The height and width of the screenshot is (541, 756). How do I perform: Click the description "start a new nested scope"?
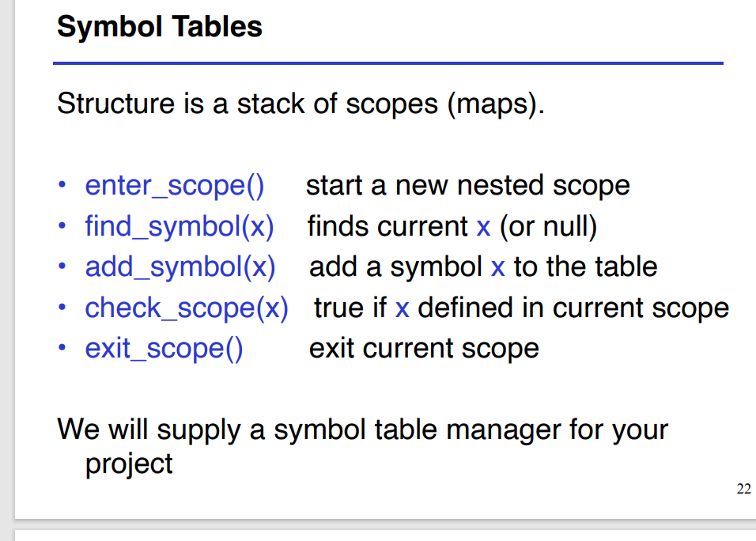point(467,186)
